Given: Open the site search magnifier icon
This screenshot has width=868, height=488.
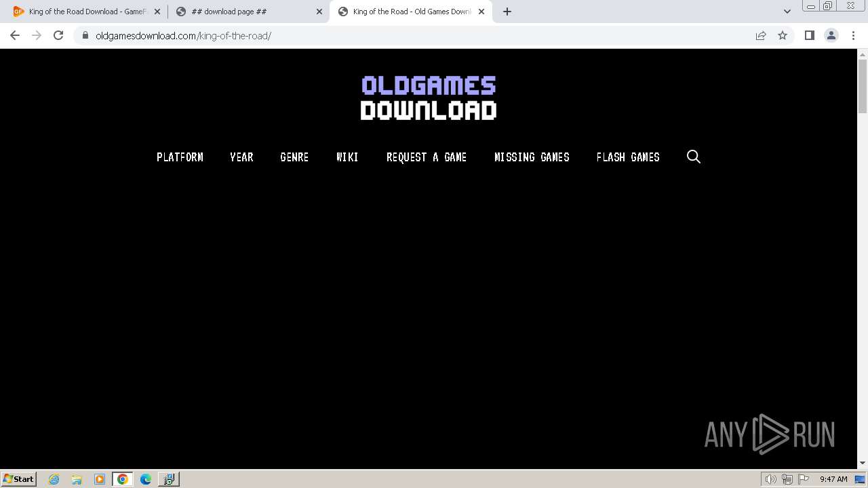Looking at the screenshot, I should coord(693,157).
